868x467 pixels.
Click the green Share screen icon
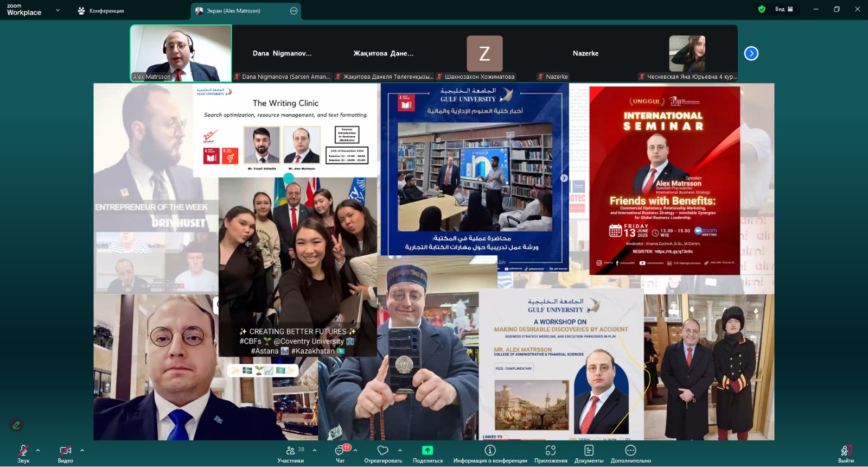(427, 451)
